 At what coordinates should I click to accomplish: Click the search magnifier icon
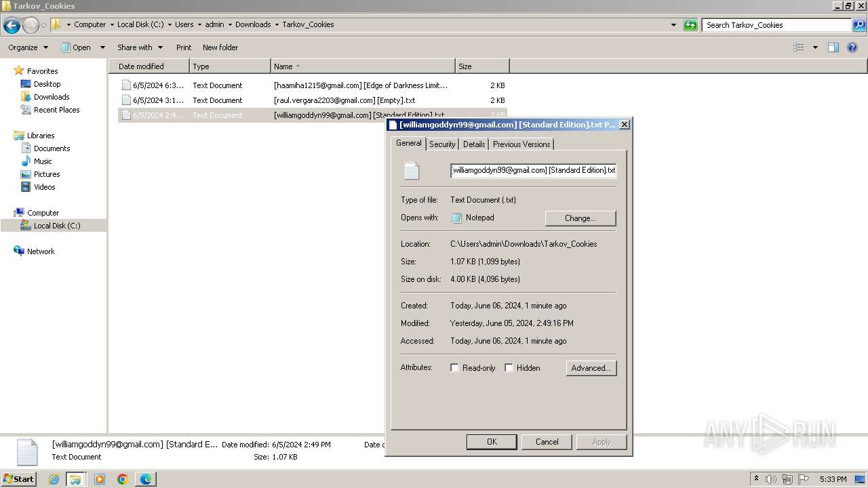point(859,25)
